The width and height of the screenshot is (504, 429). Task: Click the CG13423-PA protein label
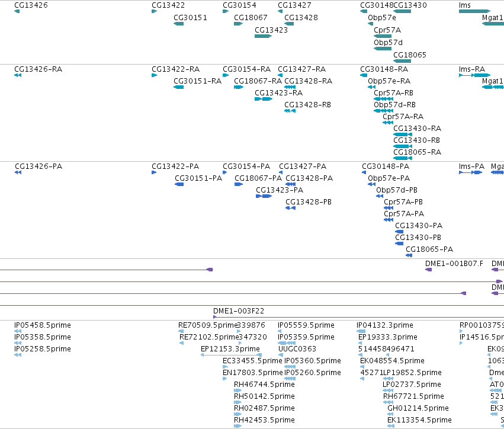click(280, 190)
